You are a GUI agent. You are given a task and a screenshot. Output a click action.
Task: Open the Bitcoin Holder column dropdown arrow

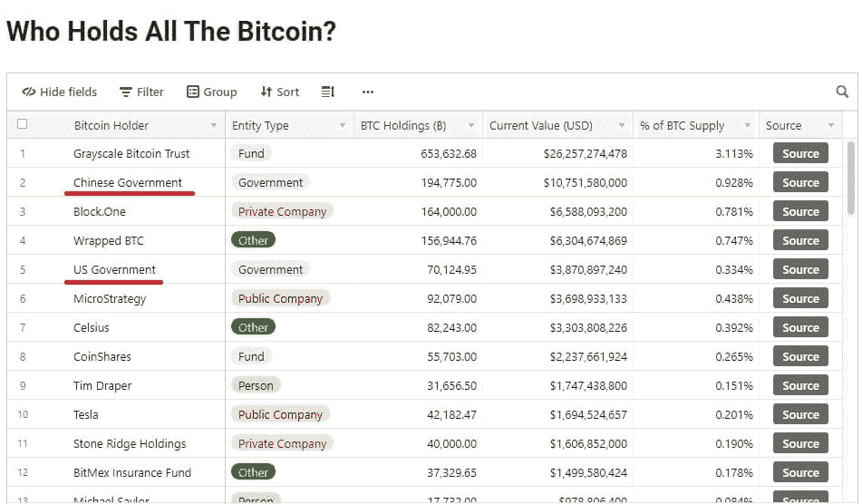point(213,125)
